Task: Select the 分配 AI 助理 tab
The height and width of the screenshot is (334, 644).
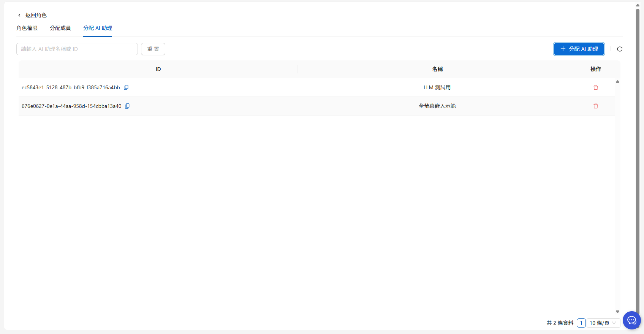Action: (98, 28)
